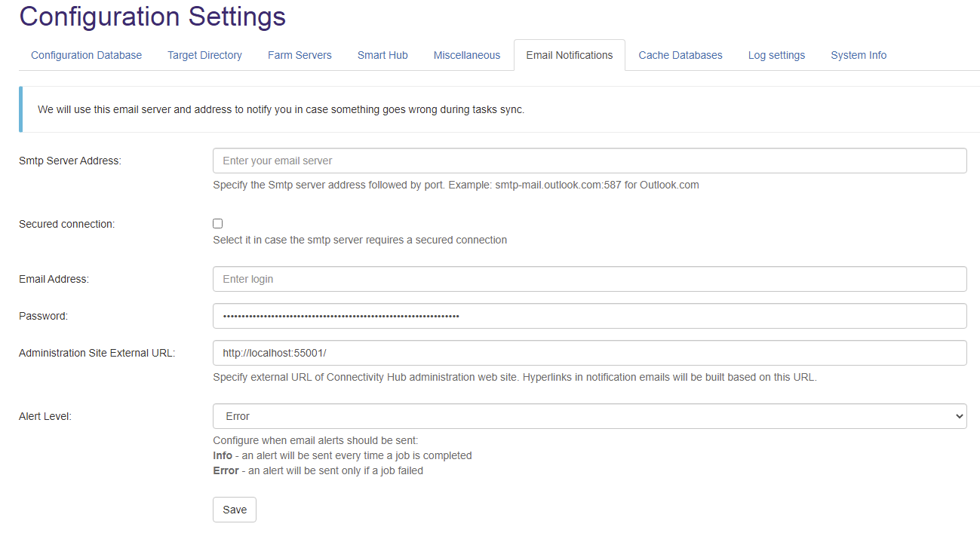This screenshot has height=533, width=980.
Task: Expand the Alert Level dropdown
Action: pos(589,416)
